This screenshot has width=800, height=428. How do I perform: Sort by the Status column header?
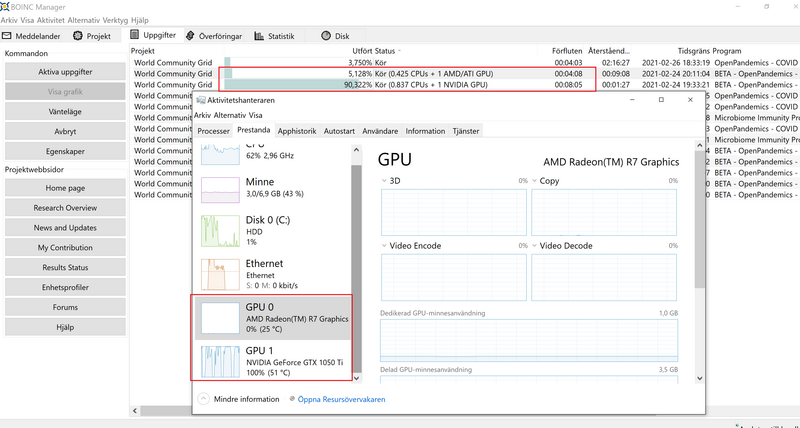[456, 51]
